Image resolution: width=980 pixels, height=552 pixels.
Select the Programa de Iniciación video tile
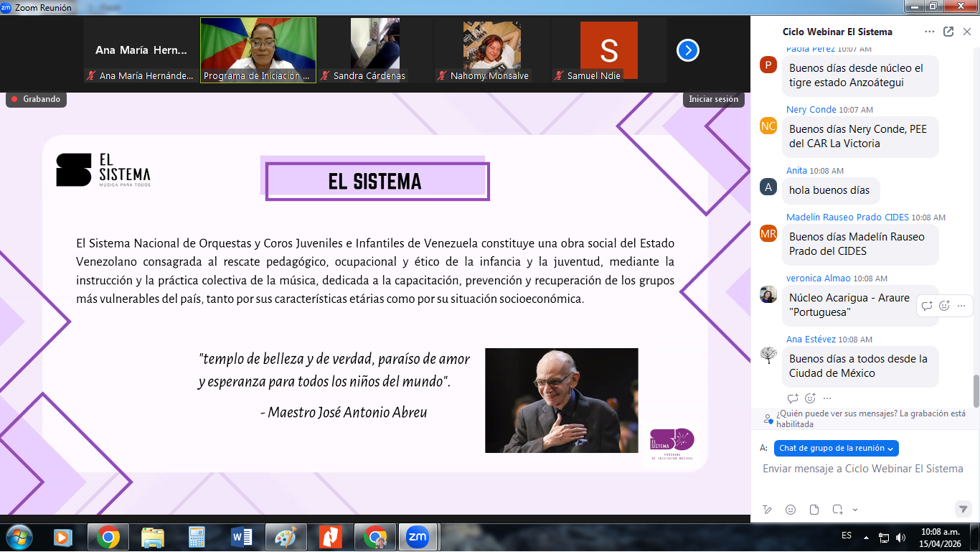258,50
